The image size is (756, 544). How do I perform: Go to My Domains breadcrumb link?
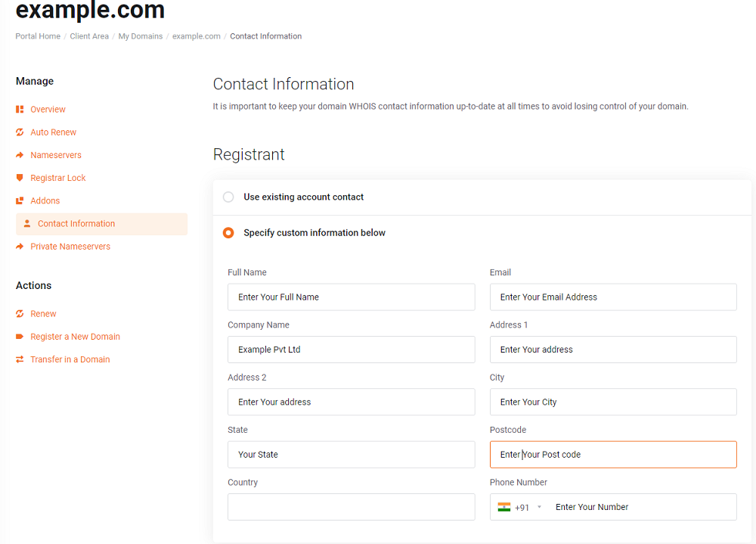140,36
